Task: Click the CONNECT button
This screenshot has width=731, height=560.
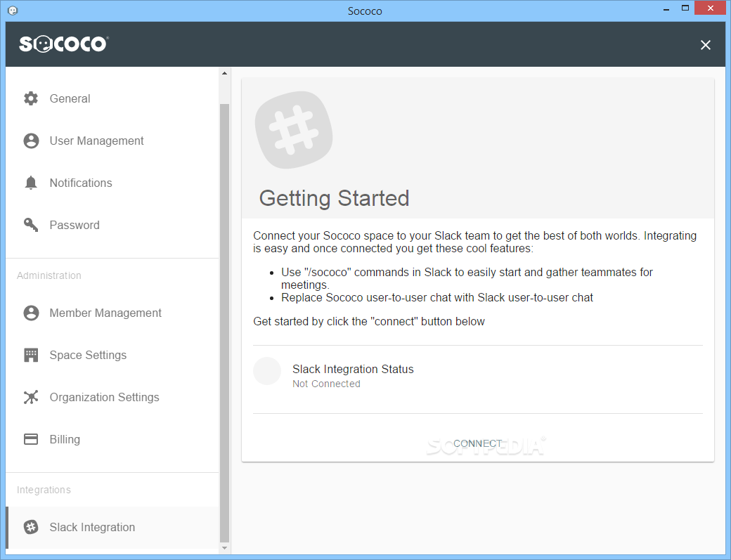Action: [x=478, y=443]
